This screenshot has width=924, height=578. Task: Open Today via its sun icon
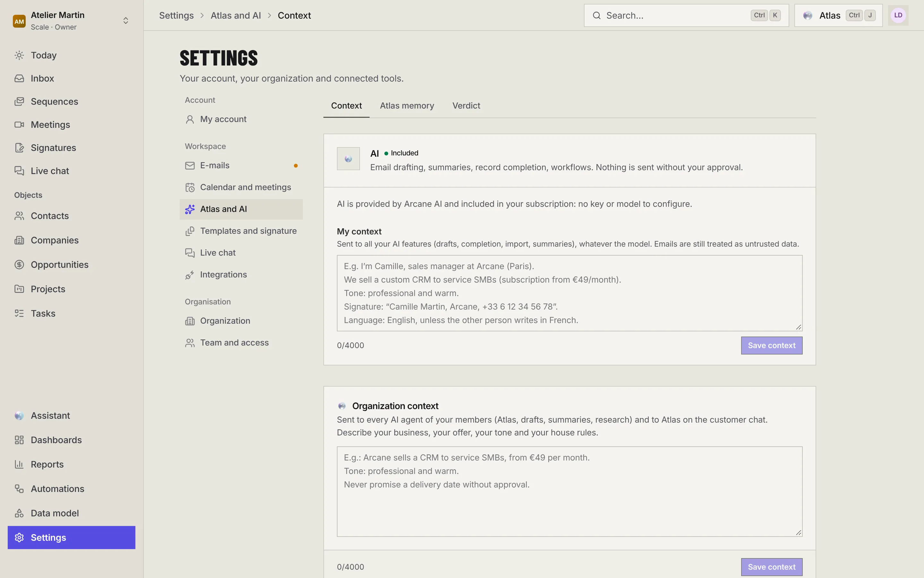tap(19, 56)
